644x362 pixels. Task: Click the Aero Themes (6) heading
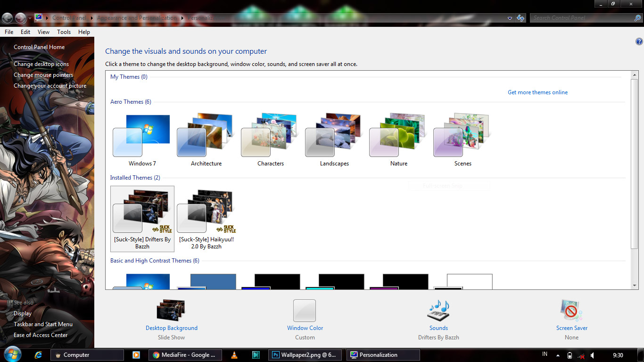tap(131, 102)
